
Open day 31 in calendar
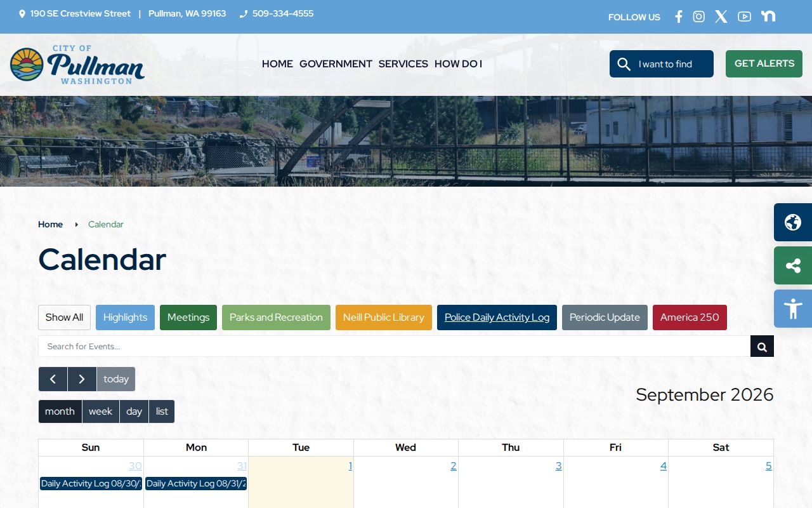(242, 466)
